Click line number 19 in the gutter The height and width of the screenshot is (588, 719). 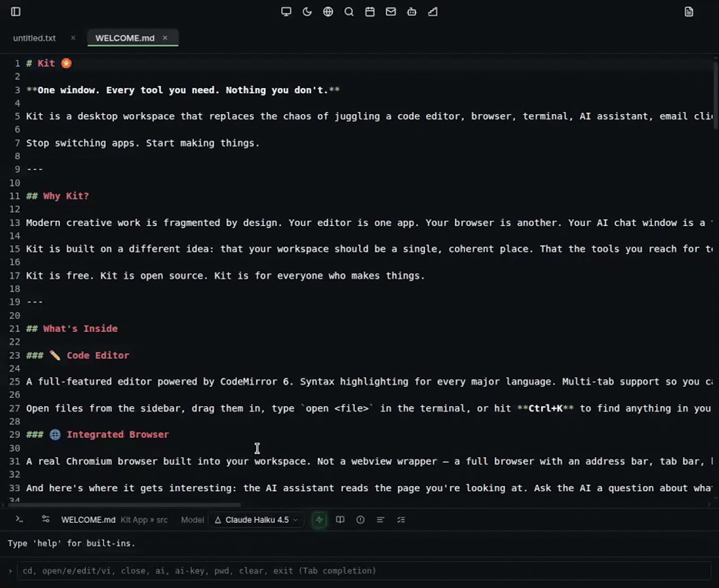(x=15, y=302)
